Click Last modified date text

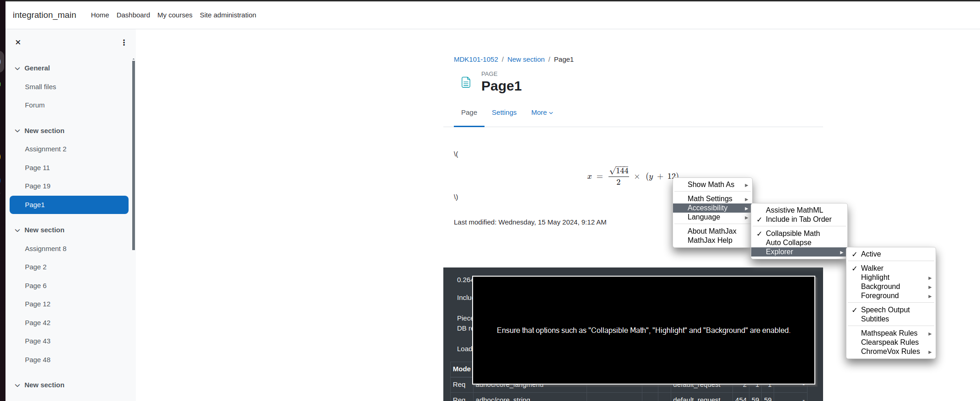530,222
